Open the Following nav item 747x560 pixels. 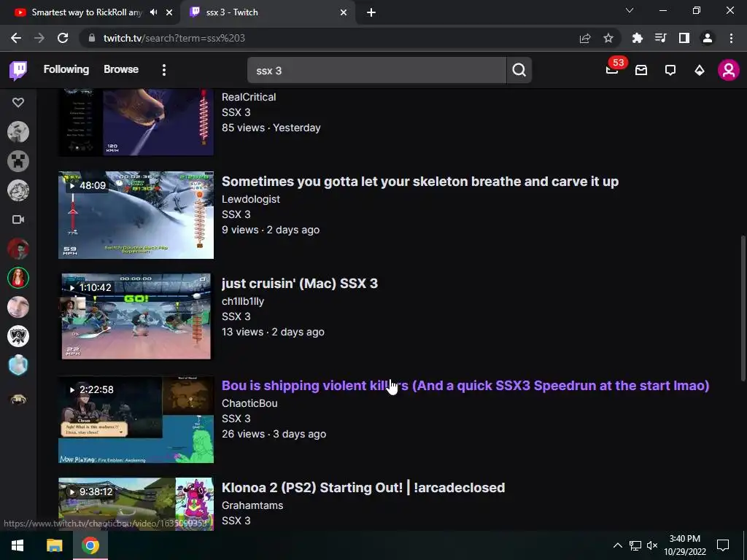click(66, 69)
